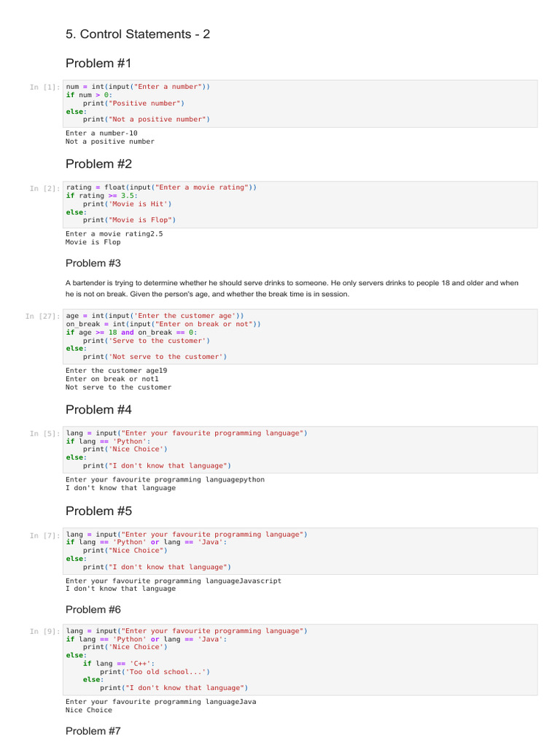Click print("Nice Choice") in cell In [7]
The height and width of the screenshot is (747, 560).
pyautogui.click(x=125, y=551)
